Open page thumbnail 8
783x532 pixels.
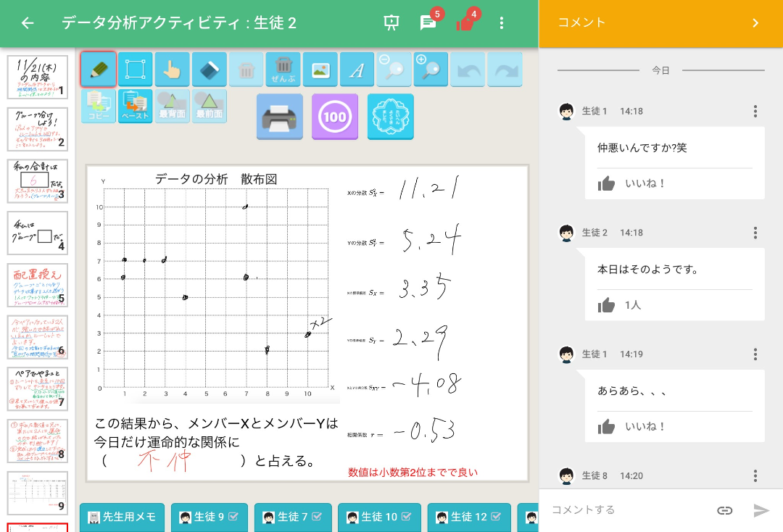[x=38, y=441]
